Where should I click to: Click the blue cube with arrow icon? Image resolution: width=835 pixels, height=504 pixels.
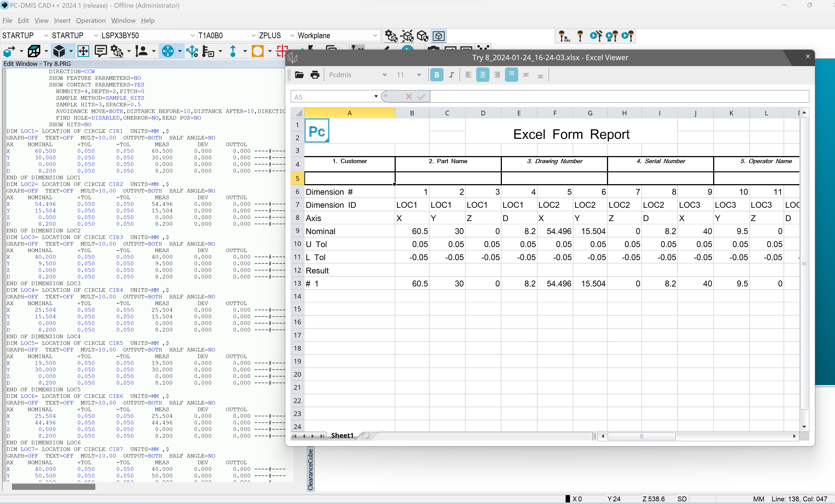(x=9, y=52)
